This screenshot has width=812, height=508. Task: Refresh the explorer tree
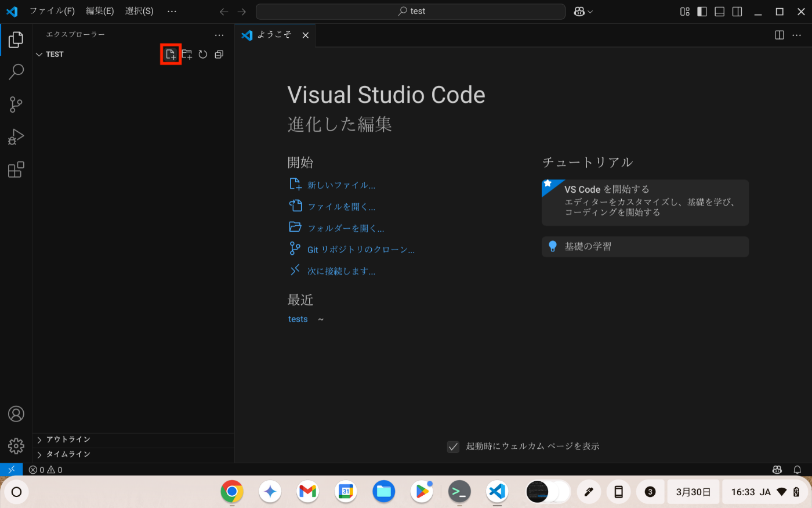click(x=203, y=54)
